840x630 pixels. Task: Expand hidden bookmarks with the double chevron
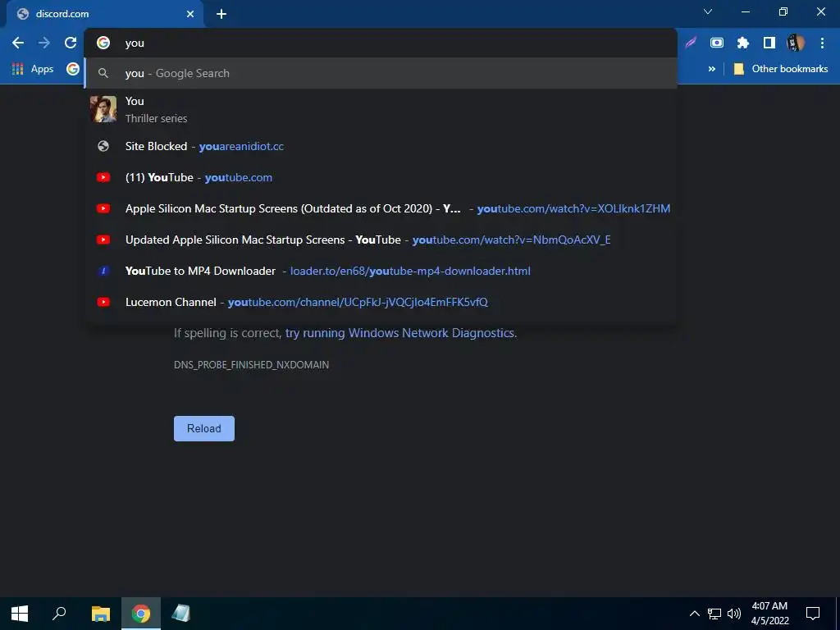pos(712,69)
